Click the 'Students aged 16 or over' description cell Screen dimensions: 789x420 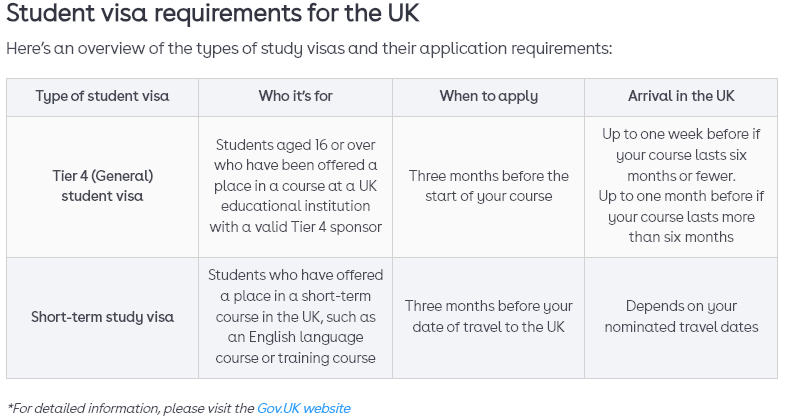pyautogui.click(x=295, y=185)
